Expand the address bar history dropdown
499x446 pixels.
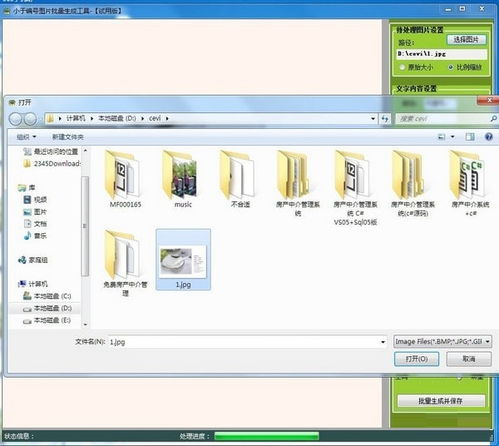[373, 119]
